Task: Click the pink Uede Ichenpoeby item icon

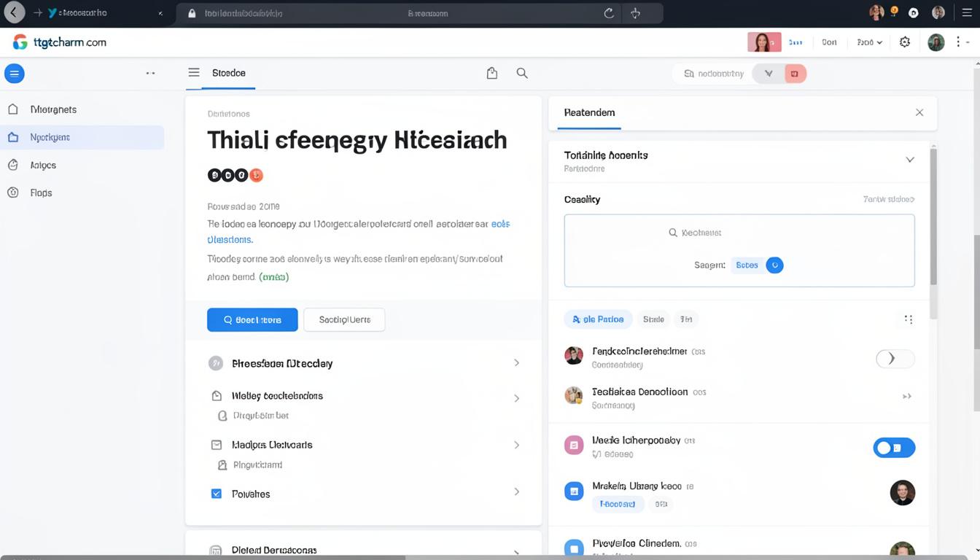Action: (x=574, y=446)
